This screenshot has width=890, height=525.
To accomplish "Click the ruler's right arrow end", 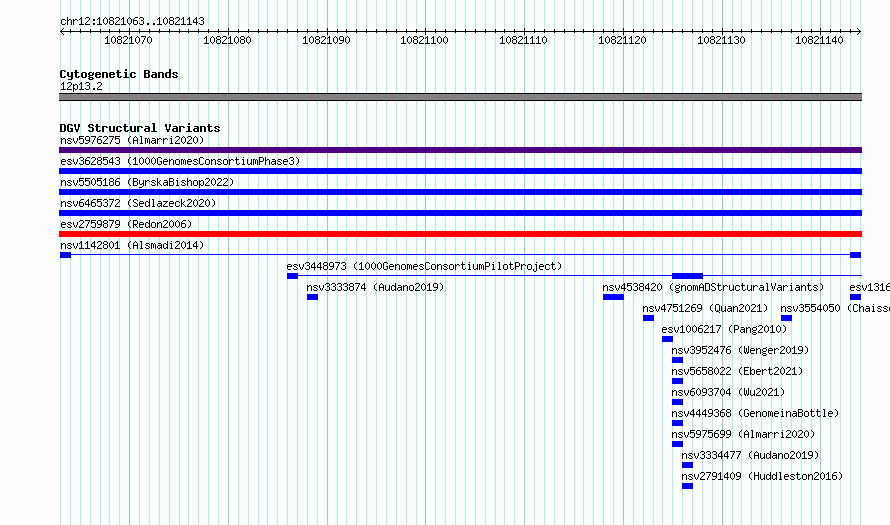I will click(x=859, y=32).
